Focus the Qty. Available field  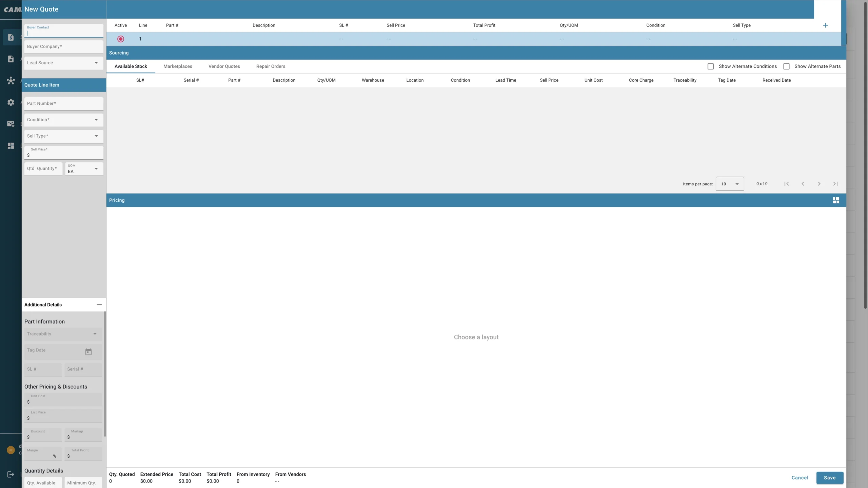[x=43, y=483]
